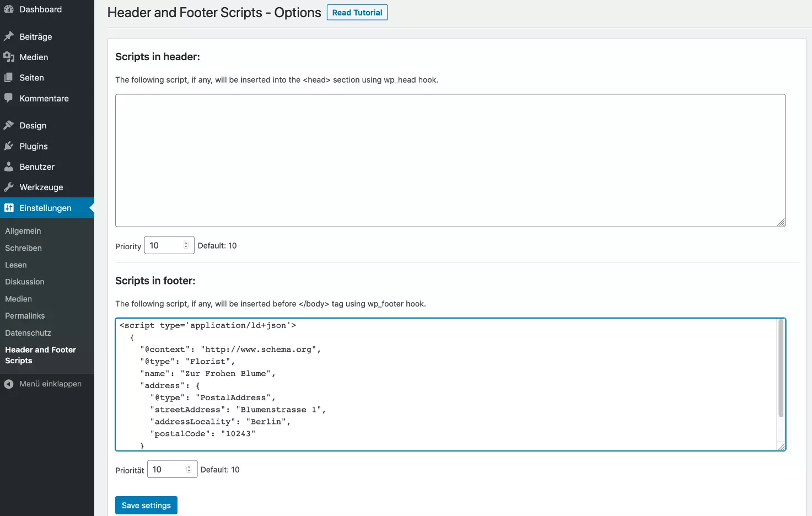
Task: Click the footer textarea vertical scrollbar
Action: point(781,368)
